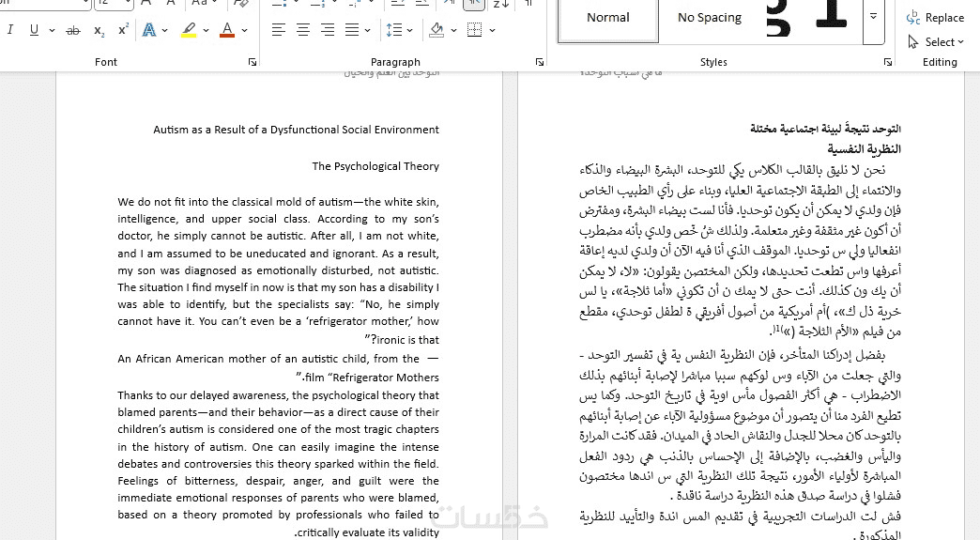Expand the shading color dropdown arrow
The height and width of the screenshot is (540, 980).
[453, 30]
